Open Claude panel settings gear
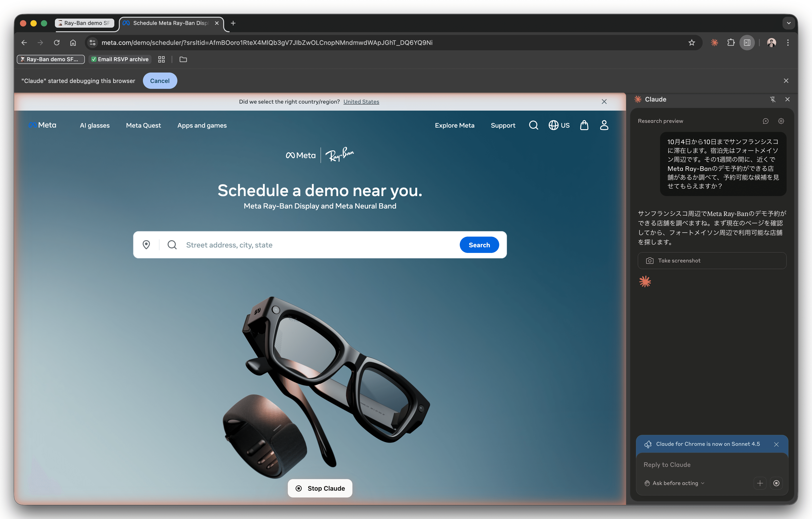 (x=781, y=121)
